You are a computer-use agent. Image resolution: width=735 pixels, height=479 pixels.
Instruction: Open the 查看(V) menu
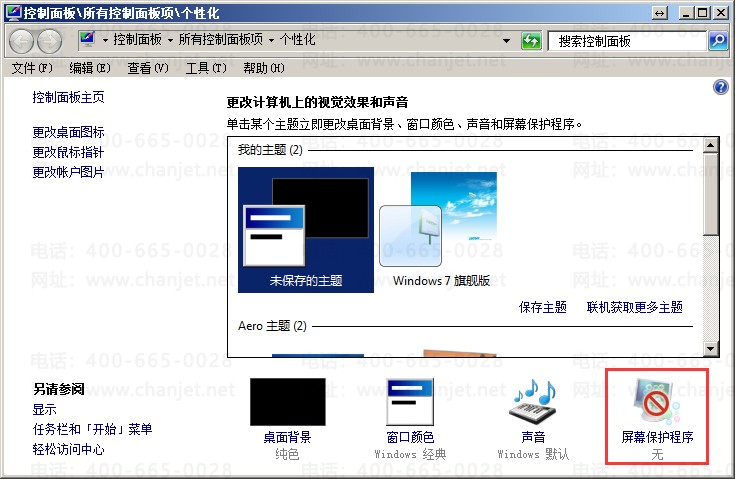point(147,68)
